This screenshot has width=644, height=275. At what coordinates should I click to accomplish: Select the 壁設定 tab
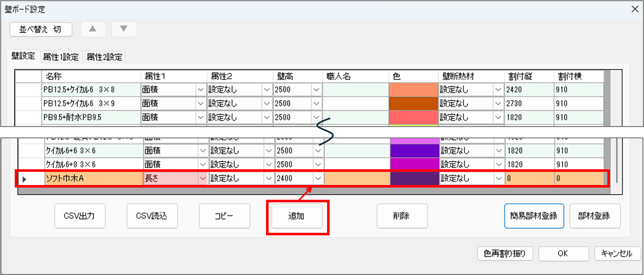[x=24, y=57]
